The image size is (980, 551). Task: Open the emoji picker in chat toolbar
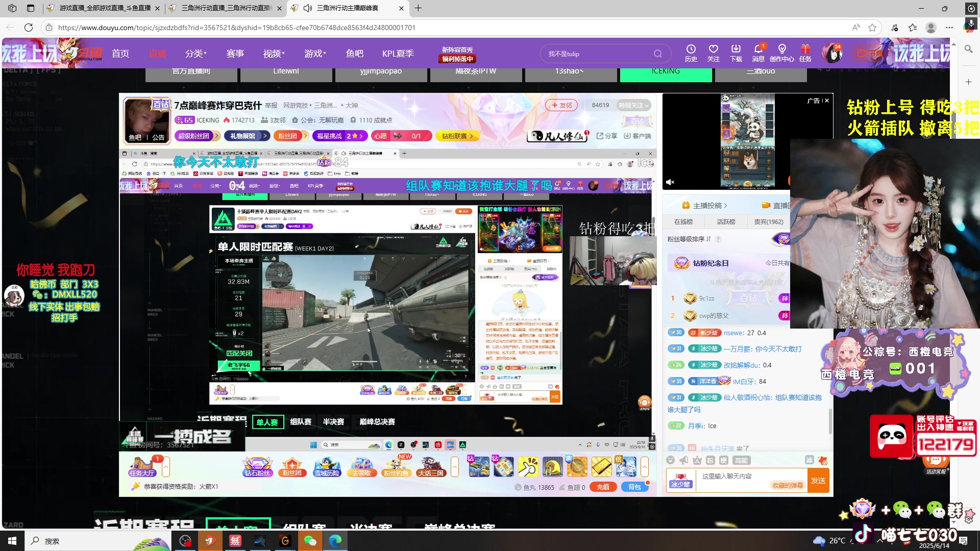[671, 460]
